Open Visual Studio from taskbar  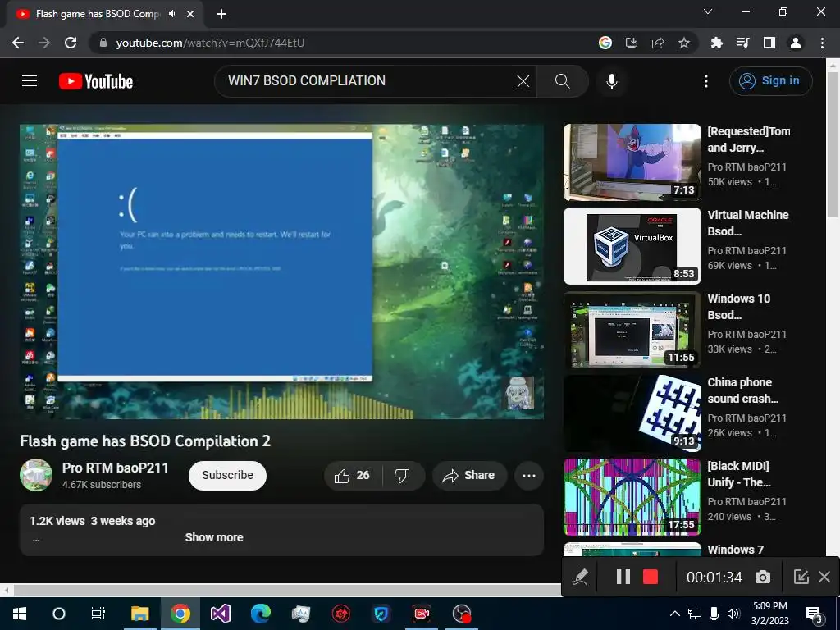[x=220, y=614]
